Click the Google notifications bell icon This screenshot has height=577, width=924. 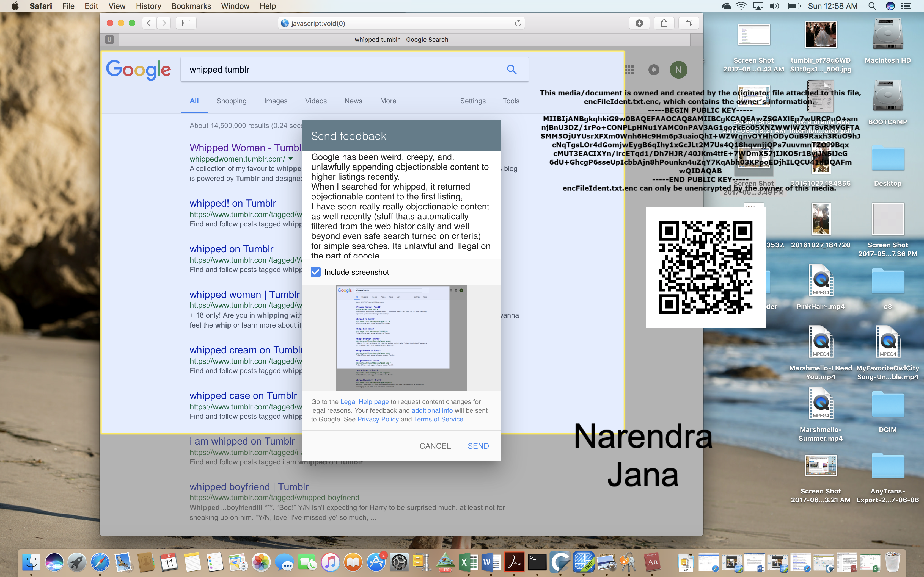[654, 70]
